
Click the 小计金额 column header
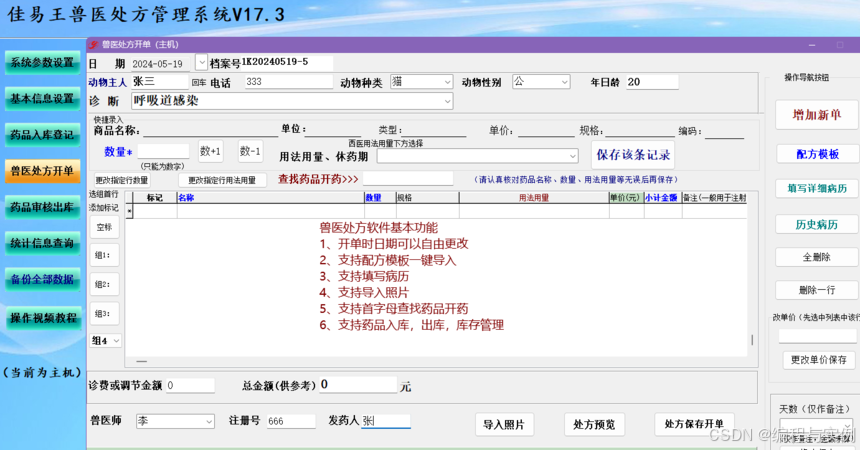(x=663, y=198)
